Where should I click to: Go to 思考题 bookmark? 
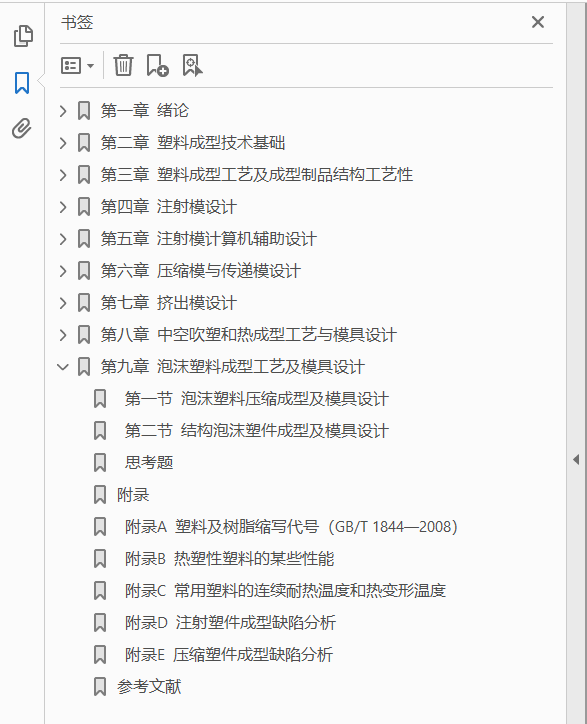pyautogui.click(x=149, y=463)
